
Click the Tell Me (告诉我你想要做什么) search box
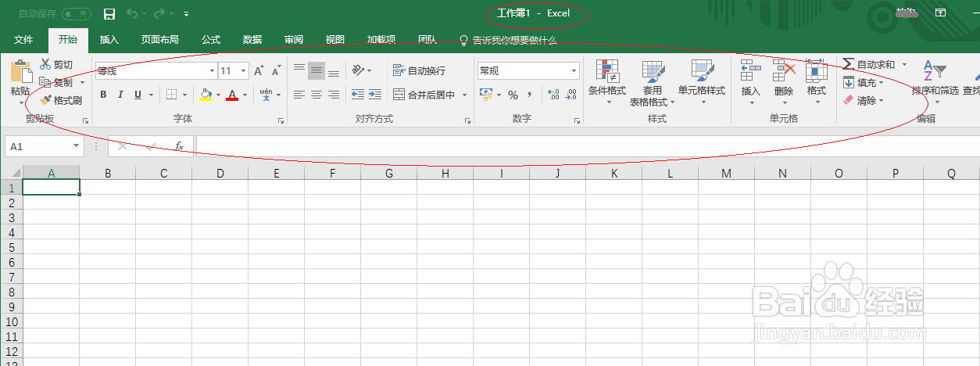pyautogui.click(x=508, y=39)
